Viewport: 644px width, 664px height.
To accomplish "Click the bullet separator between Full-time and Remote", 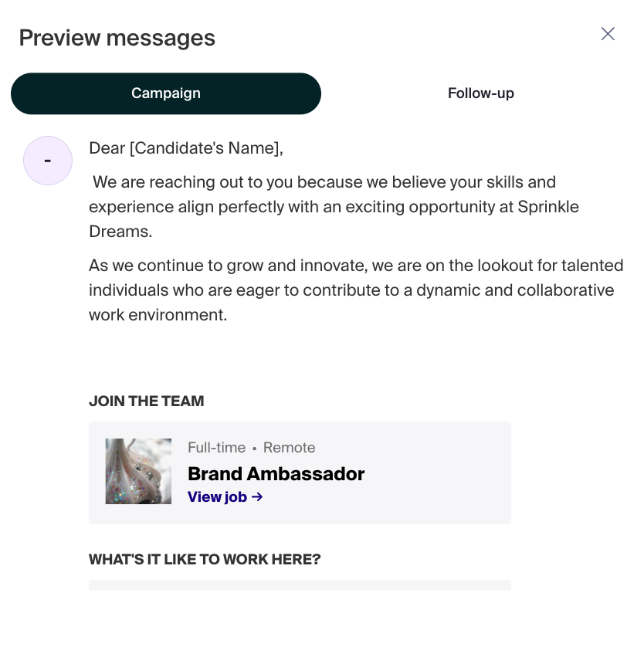I will (x=254, y=448).
